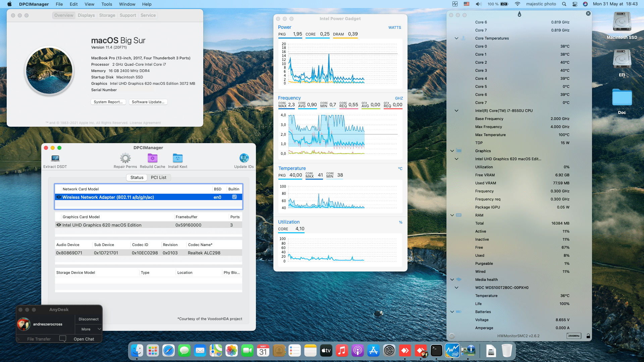Click the round close icon in HWMonitor corner
644x362 pixels.
pos(588,13)
